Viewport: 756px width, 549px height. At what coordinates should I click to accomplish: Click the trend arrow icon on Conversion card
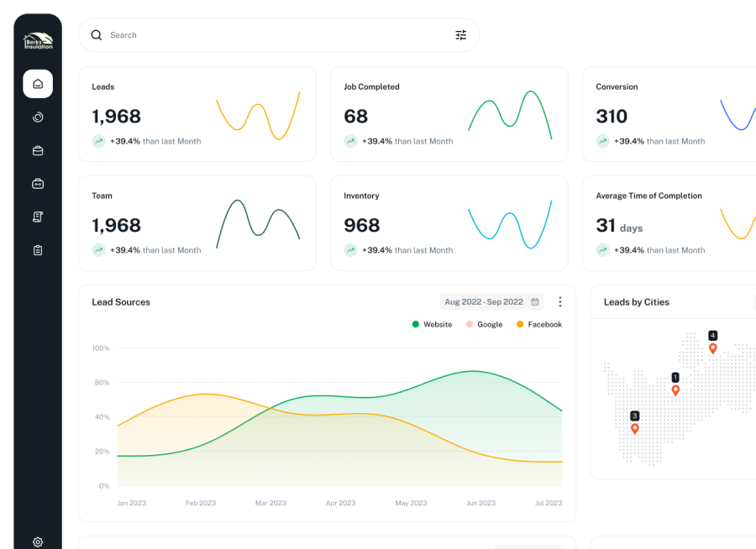[602, 141]
